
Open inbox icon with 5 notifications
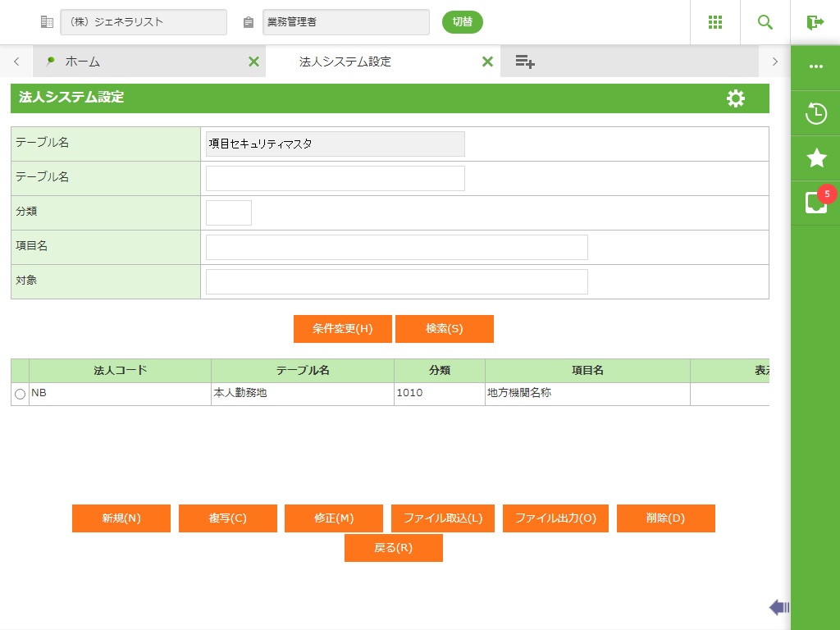point(815,203)
